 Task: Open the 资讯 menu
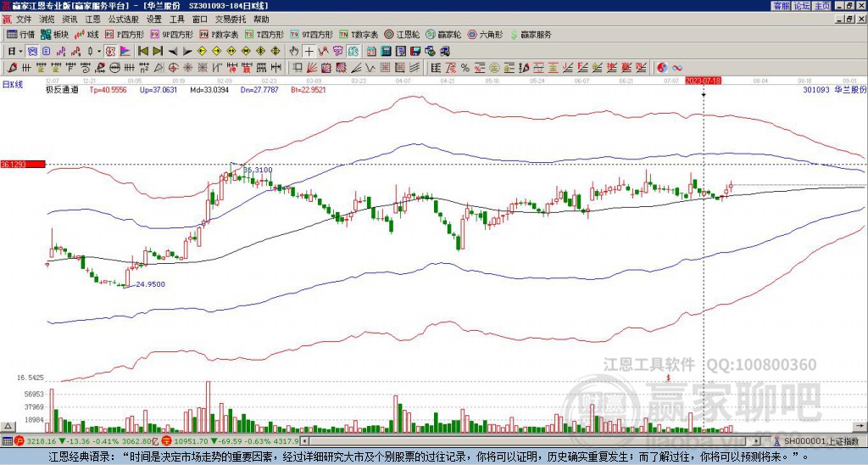point(70,20)
